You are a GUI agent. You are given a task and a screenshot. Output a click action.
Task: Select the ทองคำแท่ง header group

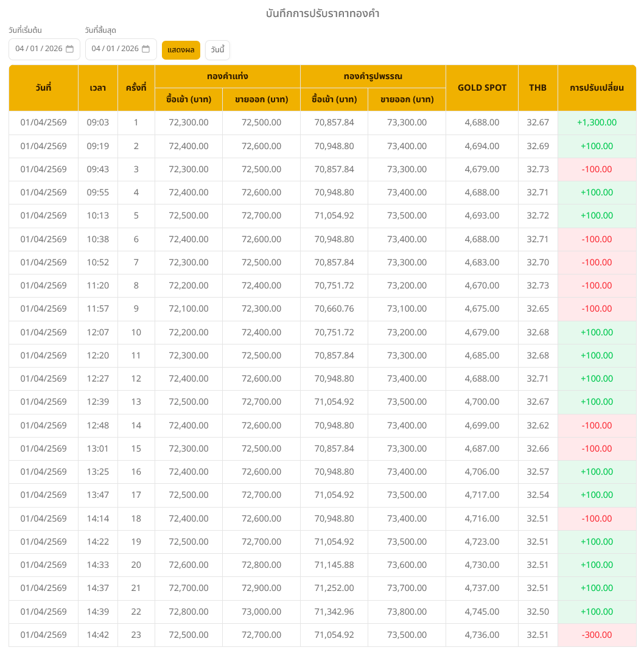coord(227,77)
